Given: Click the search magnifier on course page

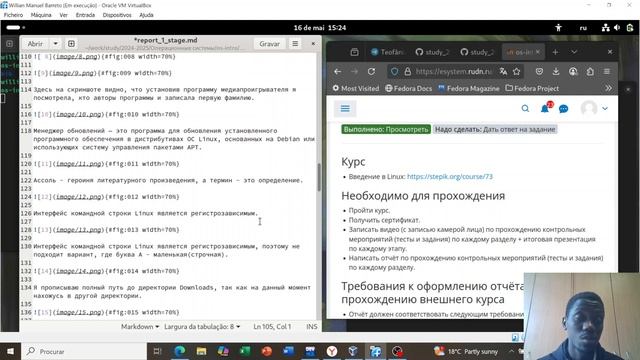Looking at the screenshot, I should tap(525, 109).
